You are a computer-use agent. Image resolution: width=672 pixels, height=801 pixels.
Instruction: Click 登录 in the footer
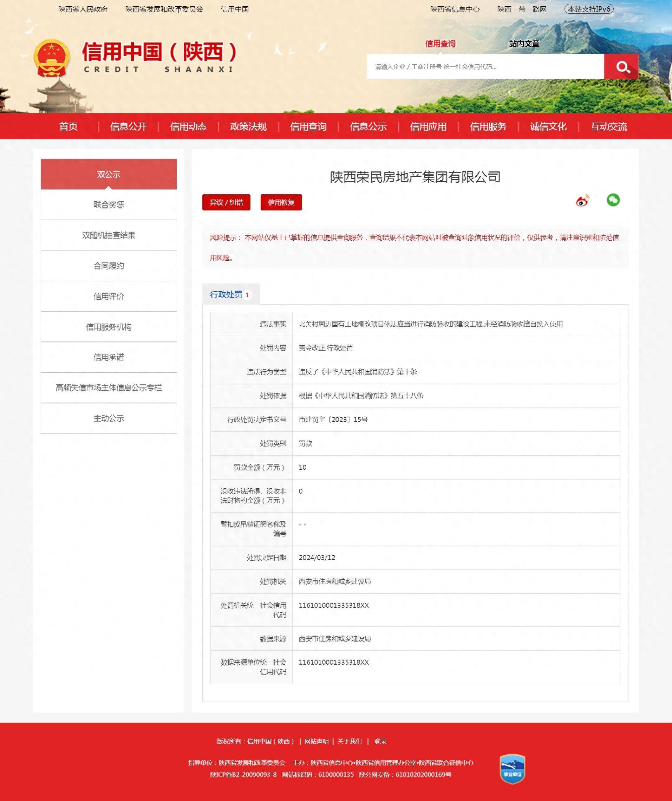pos(380,741)
